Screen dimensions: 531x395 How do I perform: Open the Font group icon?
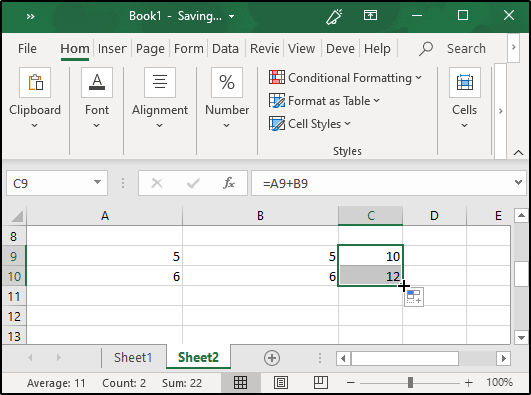[x=97, y=82]
